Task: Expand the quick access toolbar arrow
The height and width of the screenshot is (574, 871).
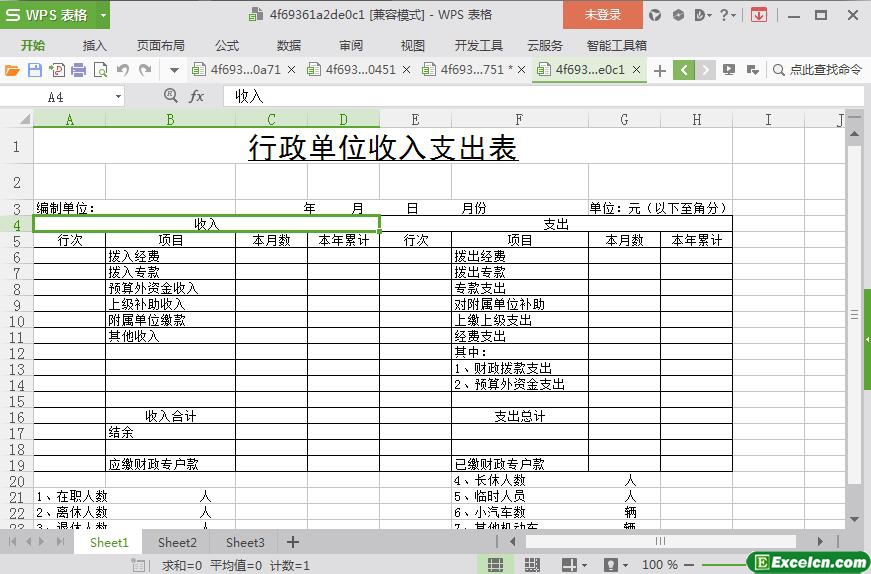Action: [x=174, y=71]
